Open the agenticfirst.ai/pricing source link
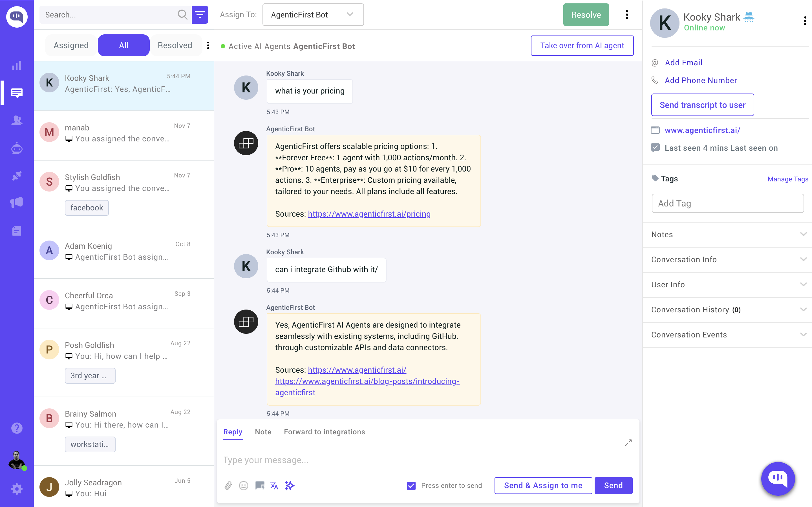This screenshot has height=507, width=812. [369, 214]
